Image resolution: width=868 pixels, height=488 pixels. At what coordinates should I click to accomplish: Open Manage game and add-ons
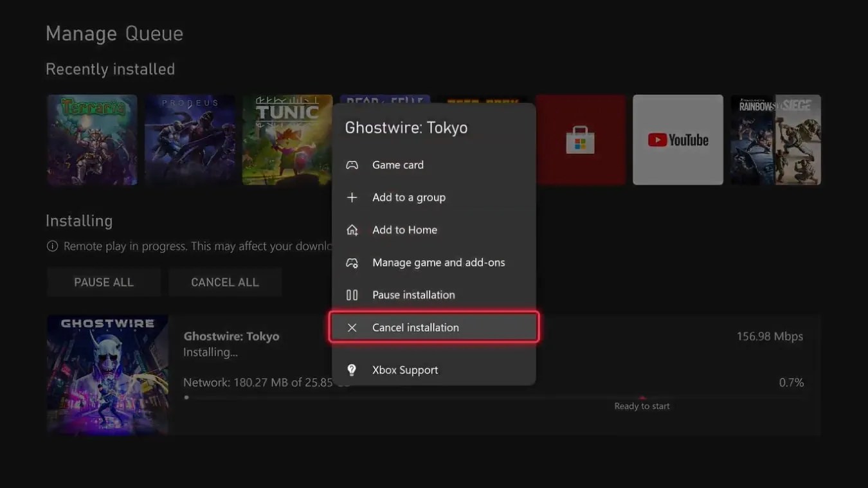click(x=439, y=262)
